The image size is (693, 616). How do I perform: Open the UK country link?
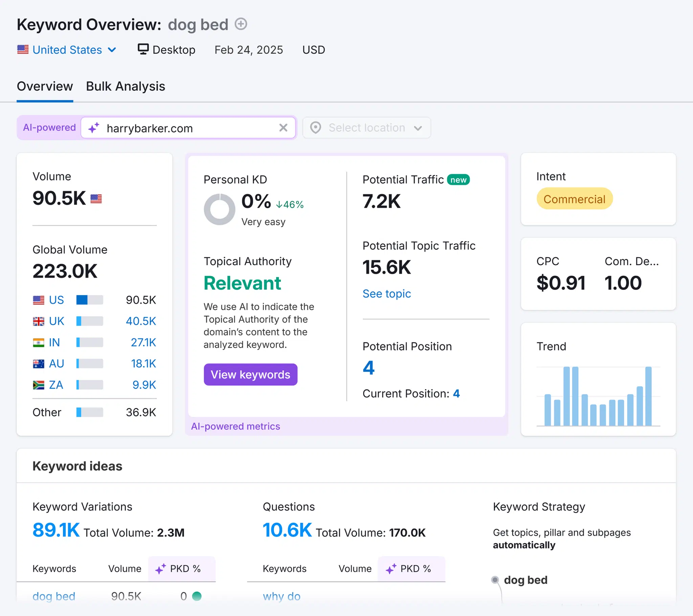pyautogui.click(x=57, y=321)
